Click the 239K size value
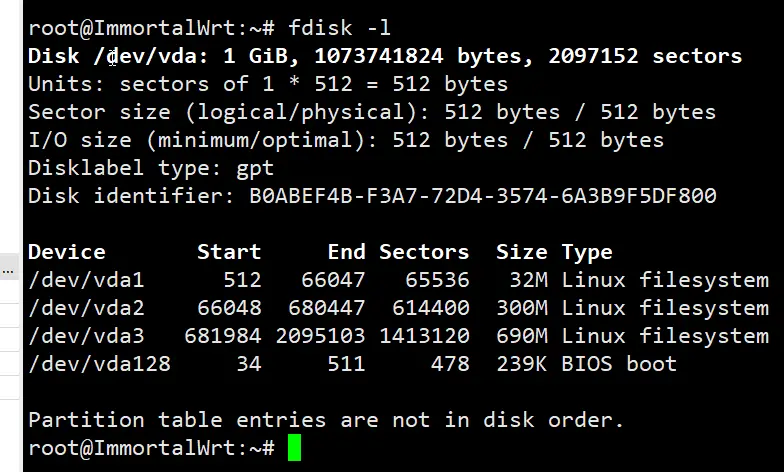Viewport: 784px width, 472px height. tap(521, 364)
